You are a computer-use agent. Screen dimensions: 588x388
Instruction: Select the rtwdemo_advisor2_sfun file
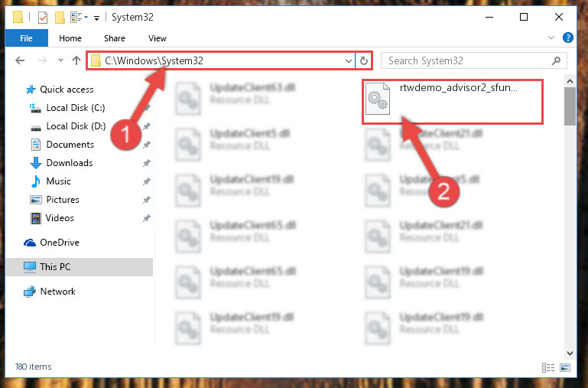coord(452,101)
